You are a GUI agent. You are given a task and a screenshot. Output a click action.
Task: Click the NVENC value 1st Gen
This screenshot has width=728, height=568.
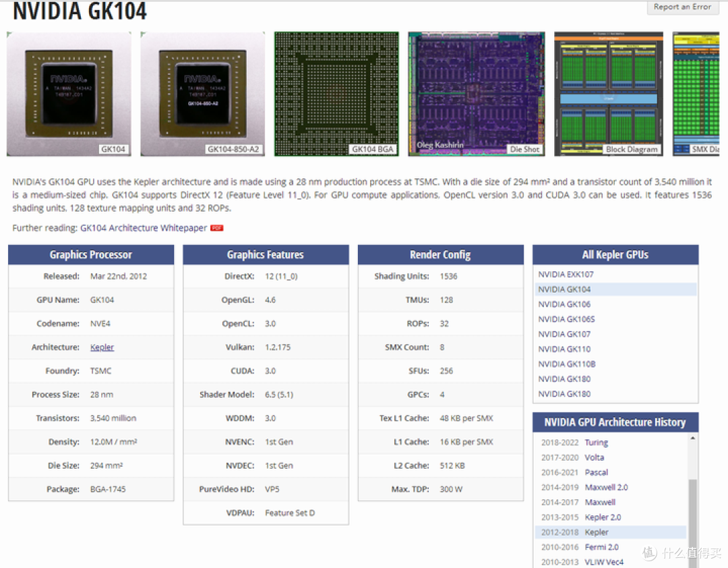click(x=279, y=442)
